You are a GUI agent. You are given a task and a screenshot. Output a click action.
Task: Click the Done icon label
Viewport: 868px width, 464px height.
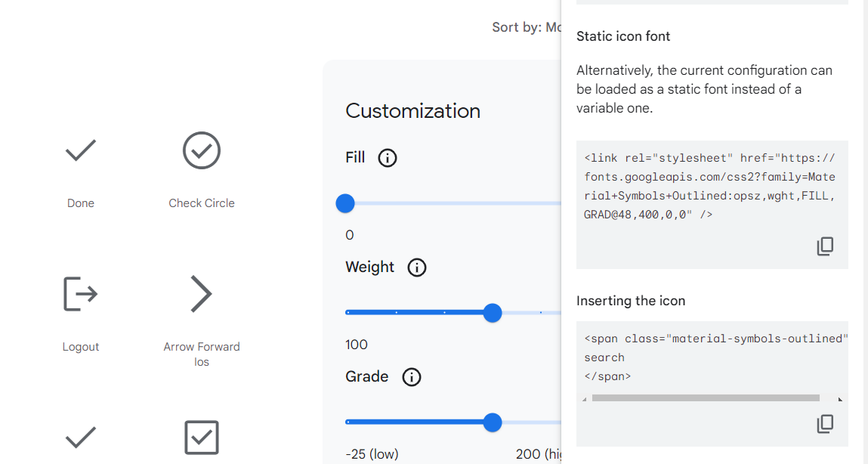(80, 203)
